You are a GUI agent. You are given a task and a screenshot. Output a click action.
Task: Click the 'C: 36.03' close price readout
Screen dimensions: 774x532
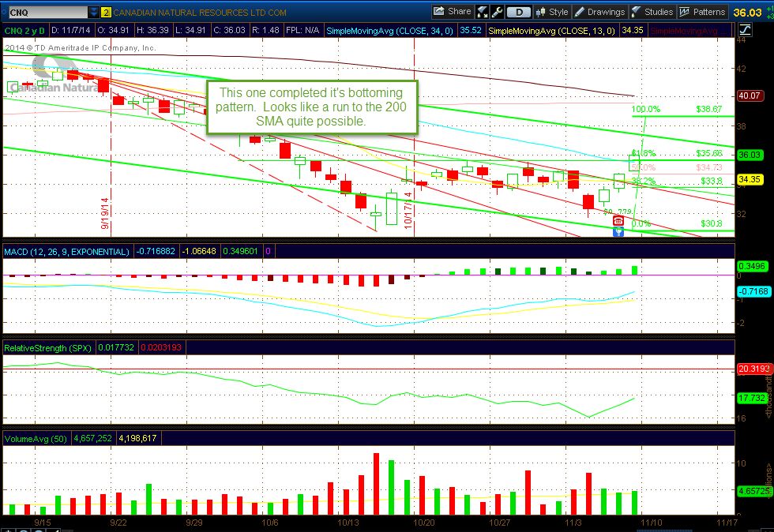tap(229, 30)
